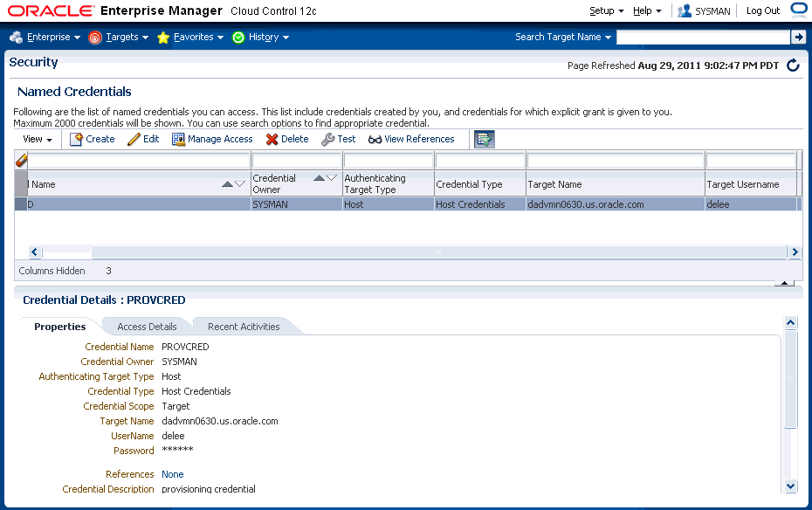Open the Search Target Name dropdown
The width and height of the screenshot is (812, 510).
pos(563,38)
